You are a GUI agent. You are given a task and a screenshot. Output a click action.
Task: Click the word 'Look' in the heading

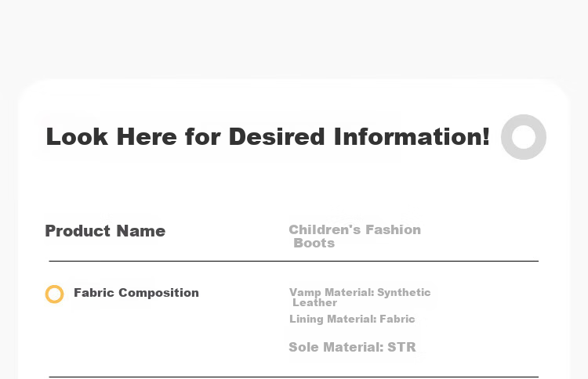tap(77, 137)
